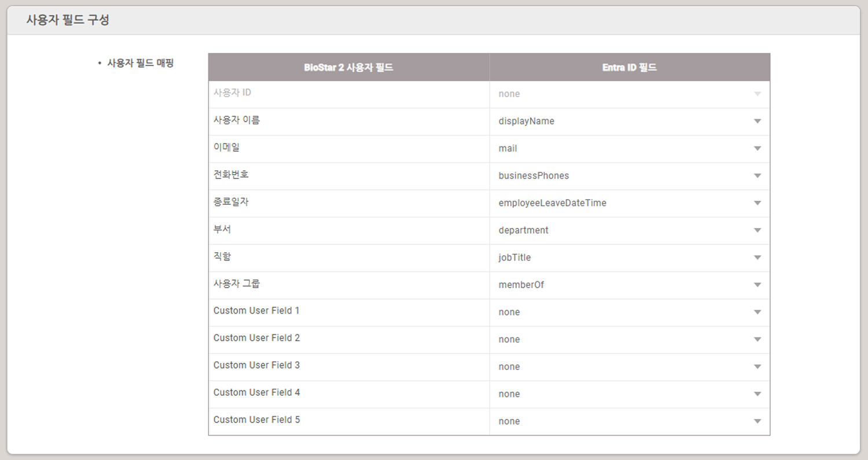Click the Custom User Field 4 label

click(256, 392)
